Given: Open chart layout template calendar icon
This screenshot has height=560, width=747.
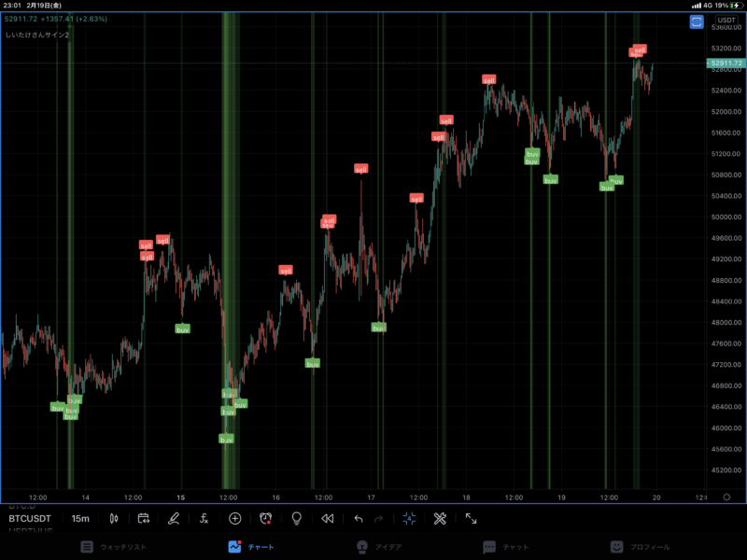Looking at the screenshot, I should tap(144, 518).
